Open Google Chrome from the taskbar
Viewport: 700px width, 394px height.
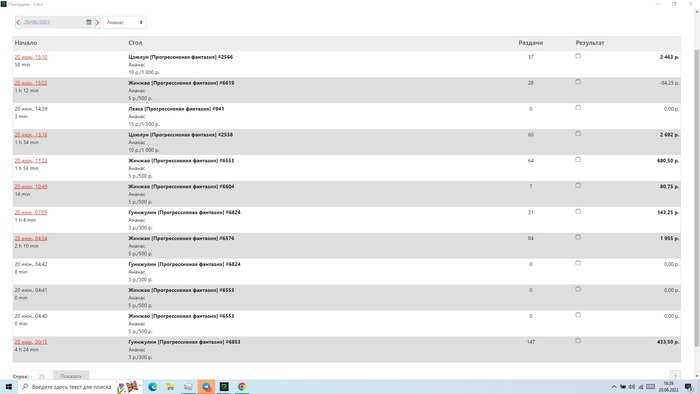click(242, 387)
